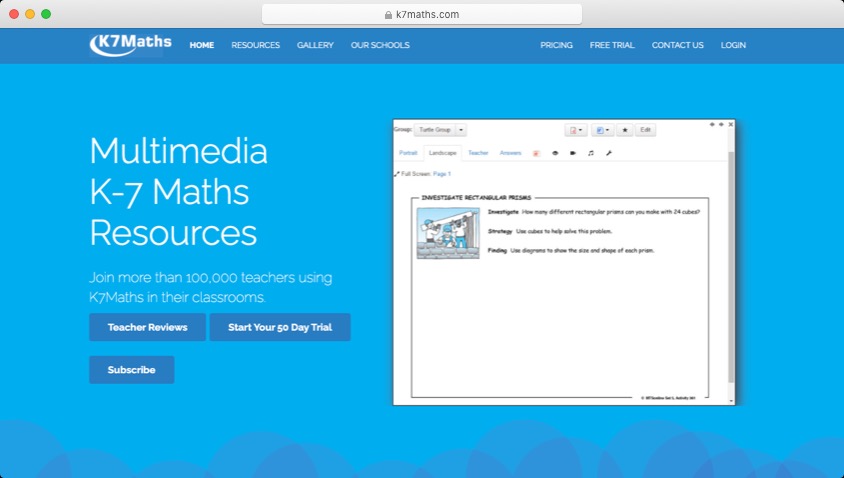Click the star favourite button
This screenshot has height=478, width=844.
624,130
